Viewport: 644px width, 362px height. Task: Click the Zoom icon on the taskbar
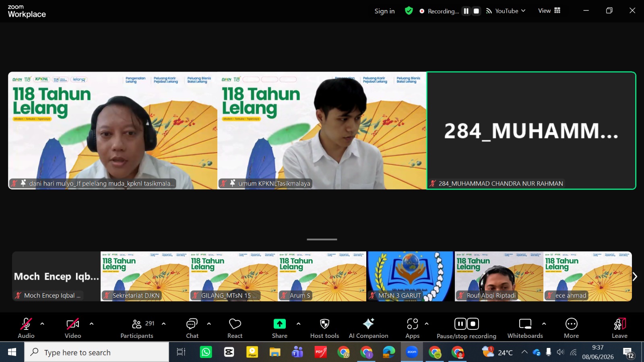click(412, 352)
